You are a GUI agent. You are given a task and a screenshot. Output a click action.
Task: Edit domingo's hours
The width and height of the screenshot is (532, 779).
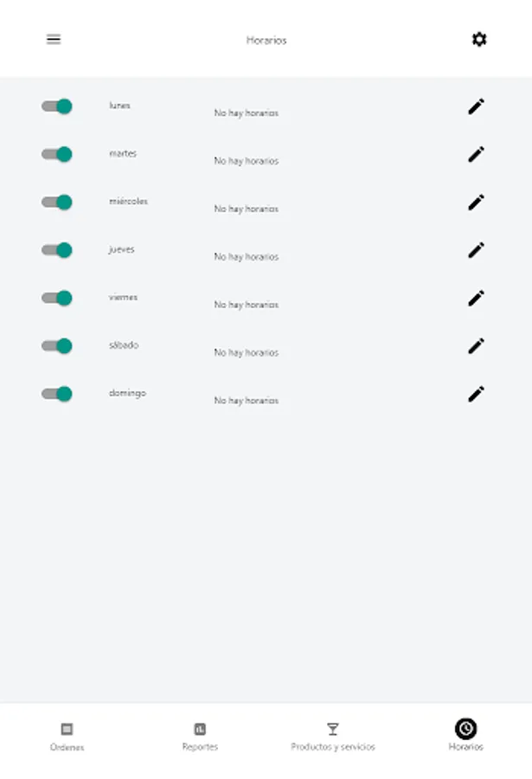click(x=475, y=394)
